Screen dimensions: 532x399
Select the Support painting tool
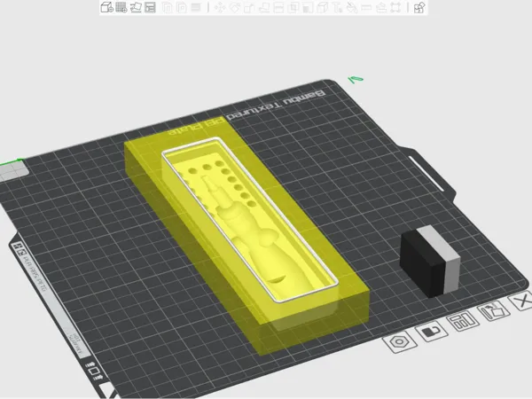308,7
